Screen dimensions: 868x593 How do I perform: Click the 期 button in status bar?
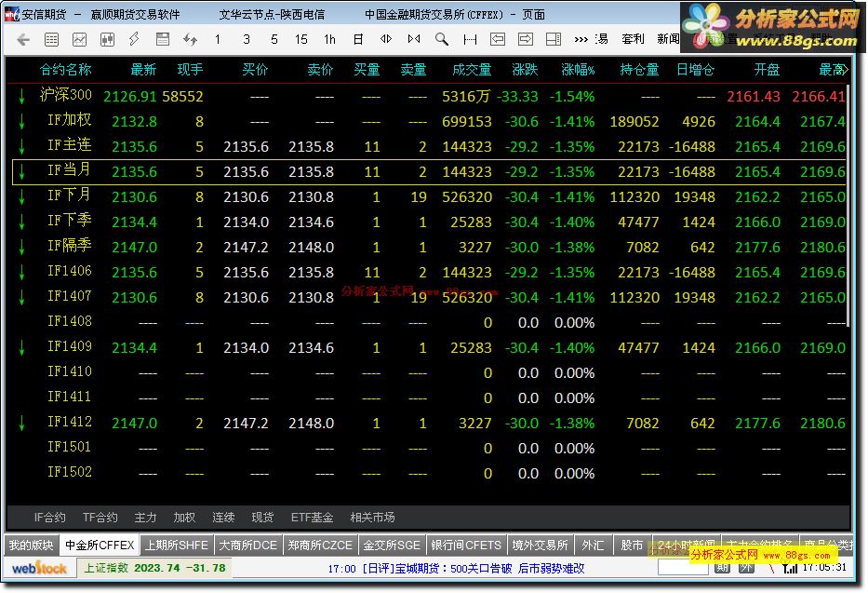723,568
